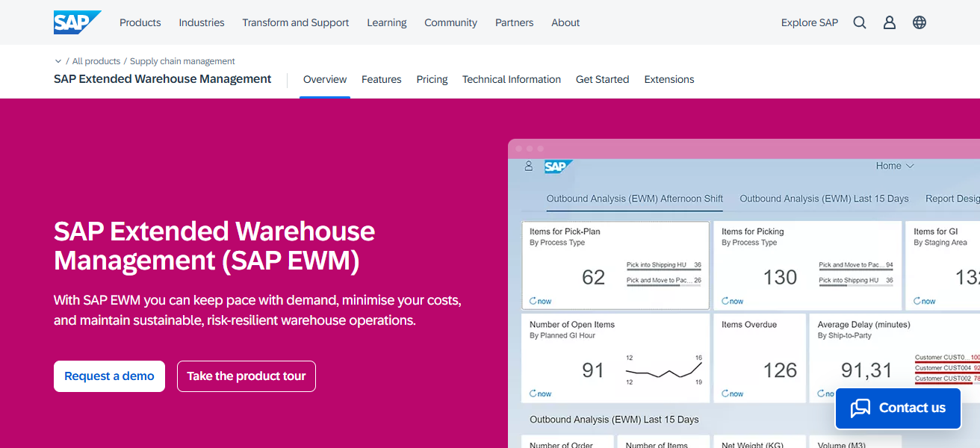Open the globe country selector icon
The width and height of the screenshot is (980, 448).
(919, 22)
